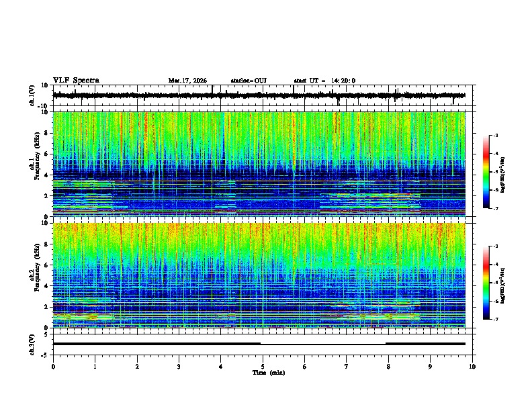Click the "5" tick on ch.3(V) axis

click(x=47, y=334)
